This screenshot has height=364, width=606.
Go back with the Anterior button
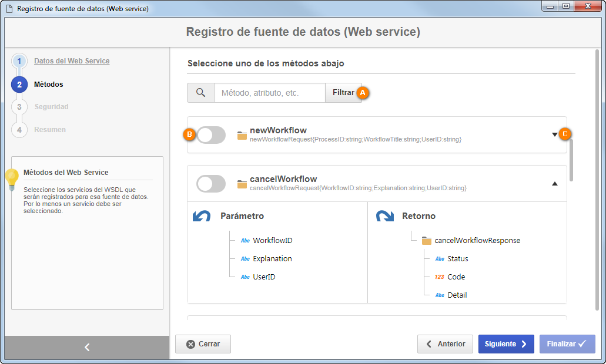(x=445, y=344)
